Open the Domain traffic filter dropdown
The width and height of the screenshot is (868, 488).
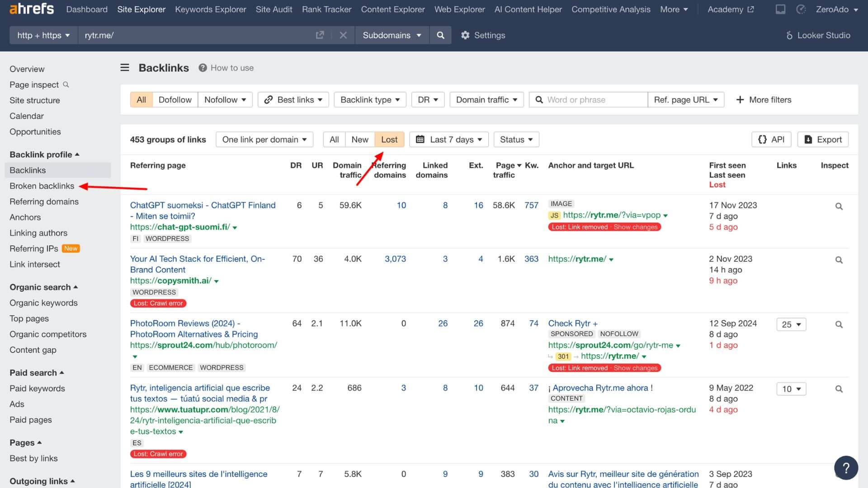[486, 100]
